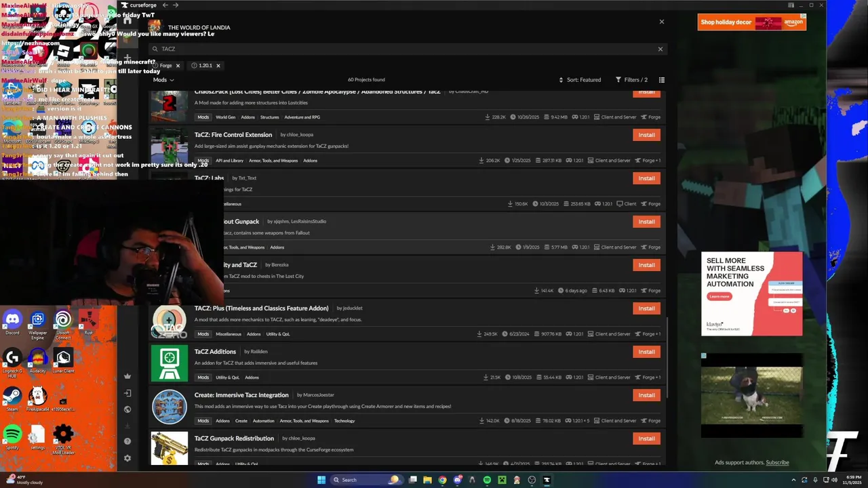Viewport: 868px width, 488px height.
Task: Open the Filters / 2 panel
Action: coord(631,80)
